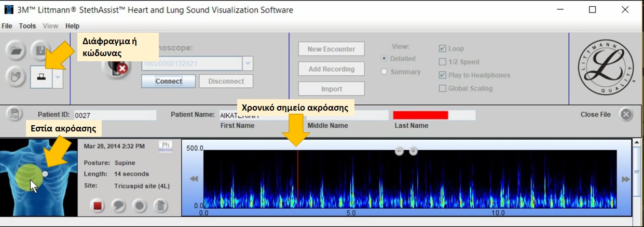Image resolution: width=644 pixels, height=227 pixels.
Task: Open the File menu
Action: click(7, 26)
